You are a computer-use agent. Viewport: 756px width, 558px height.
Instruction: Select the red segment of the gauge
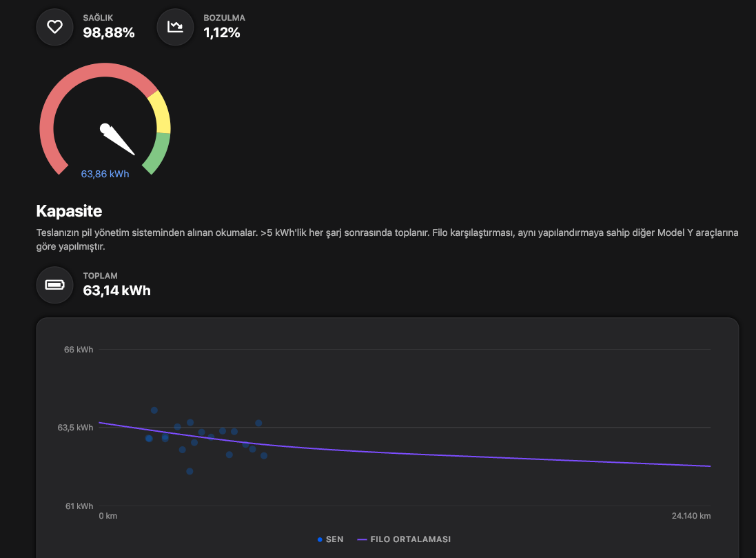coord(62,97)
